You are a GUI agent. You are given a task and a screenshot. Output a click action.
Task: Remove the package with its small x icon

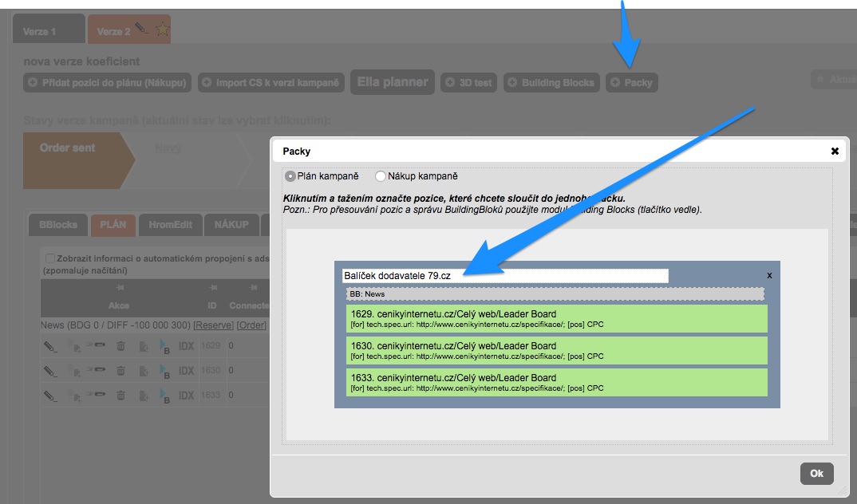769,274
